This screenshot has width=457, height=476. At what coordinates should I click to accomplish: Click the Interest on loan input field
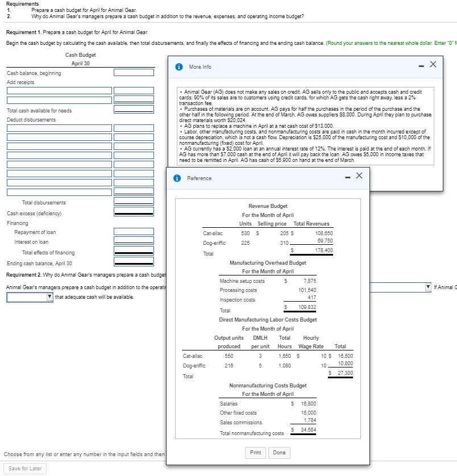(x=134, y=241)
